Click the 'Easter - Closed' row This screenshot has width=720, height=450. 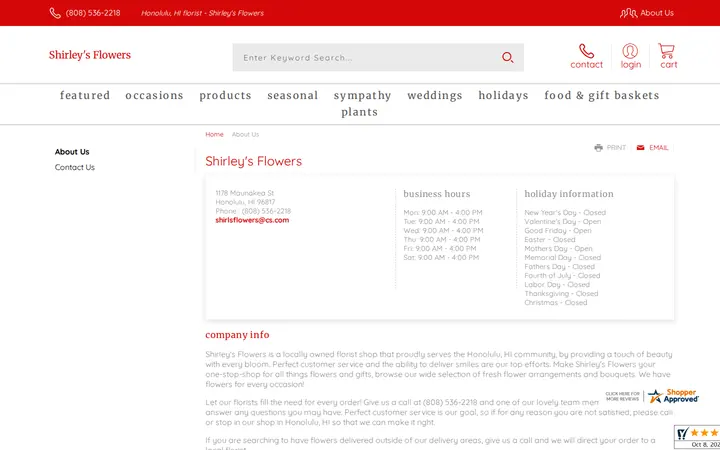550,239
